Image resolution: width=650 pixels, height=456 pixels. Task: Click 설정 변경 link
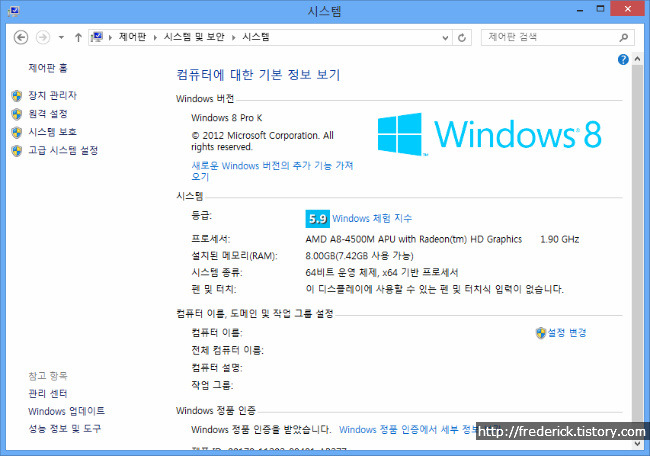coord(567,332)
